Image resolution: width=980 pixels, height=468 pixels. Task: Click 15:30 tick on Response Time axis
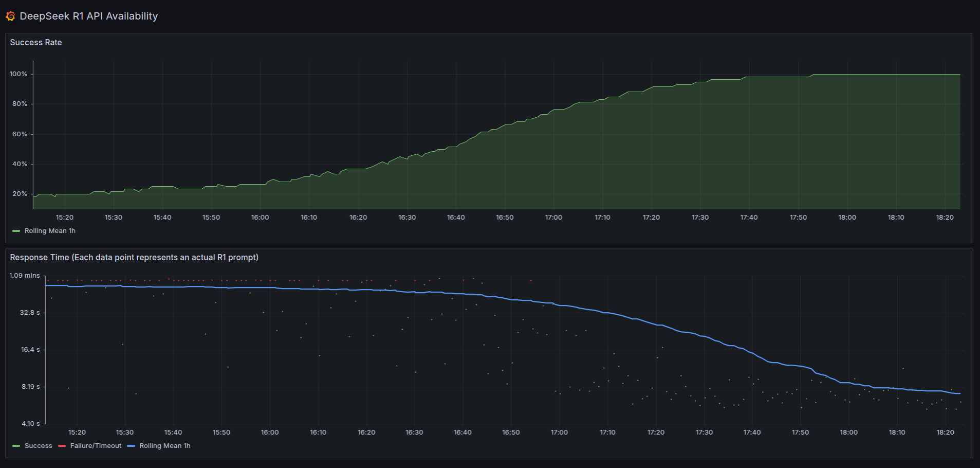point(125,433)
